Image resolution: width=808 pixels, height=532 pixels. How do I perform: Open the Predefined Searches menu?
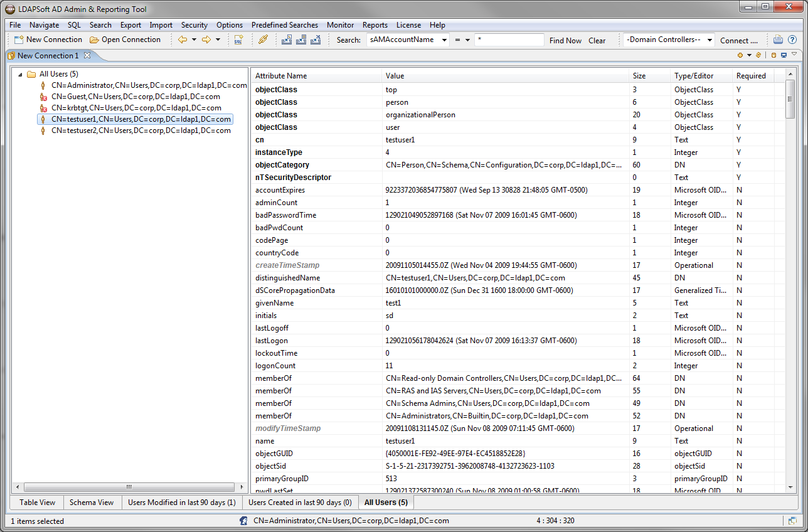click(x=285, y=25)
